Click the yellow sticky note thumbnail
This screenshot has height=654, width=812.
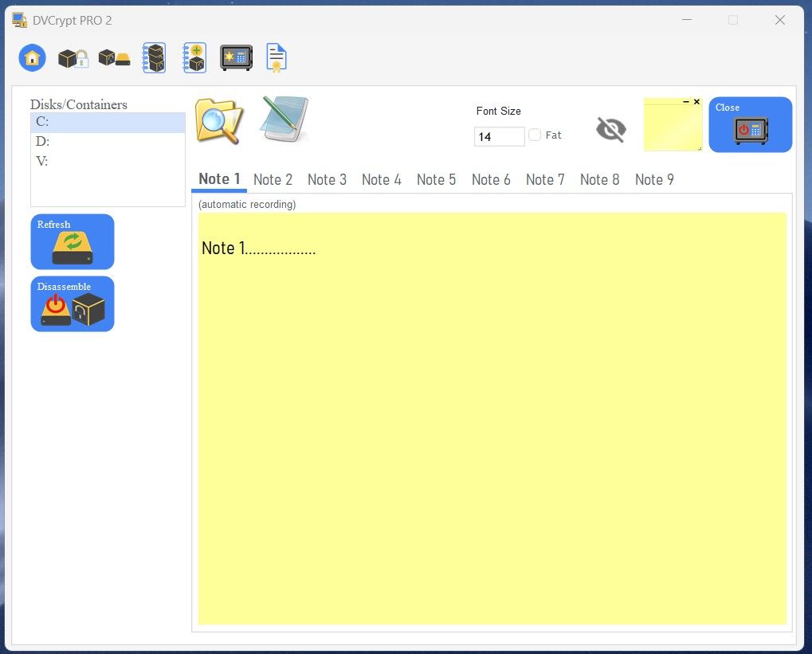(673, 125)
